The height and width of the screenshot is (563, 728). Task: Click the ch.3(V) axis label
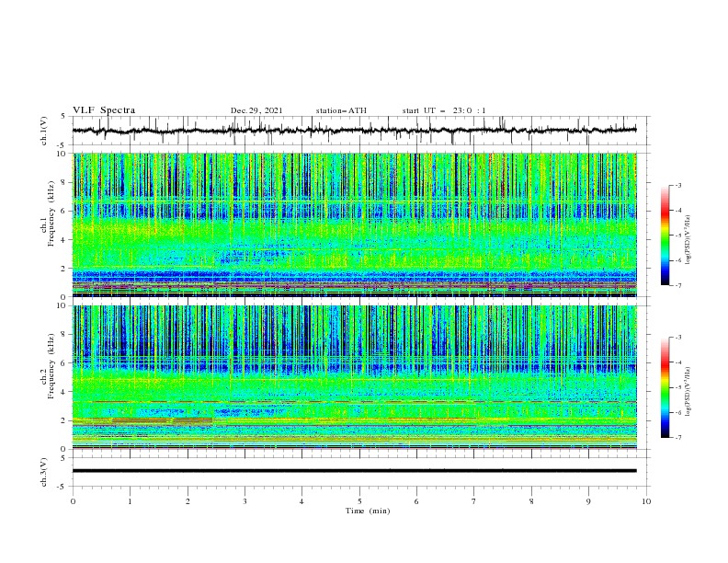44,472
